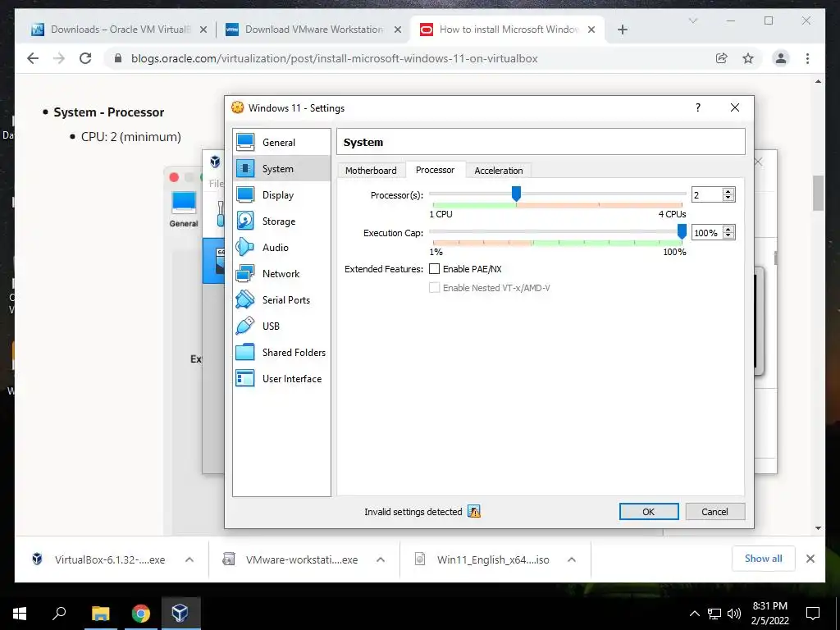Open network icon in system tray
Screen dimensions: 840x630
(x=714, y=614)
